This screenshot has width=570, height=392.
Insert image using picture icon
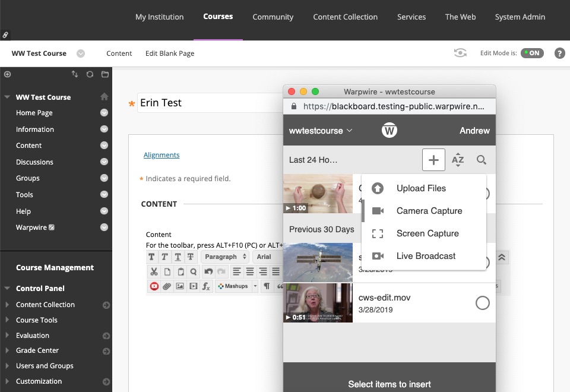(180, 286)
